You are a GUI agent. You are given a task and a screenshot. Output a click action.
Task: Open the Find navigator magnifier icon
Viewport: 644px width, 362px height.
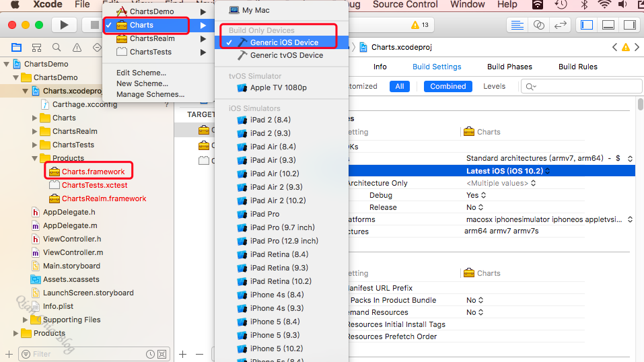[x=57, y=47]
